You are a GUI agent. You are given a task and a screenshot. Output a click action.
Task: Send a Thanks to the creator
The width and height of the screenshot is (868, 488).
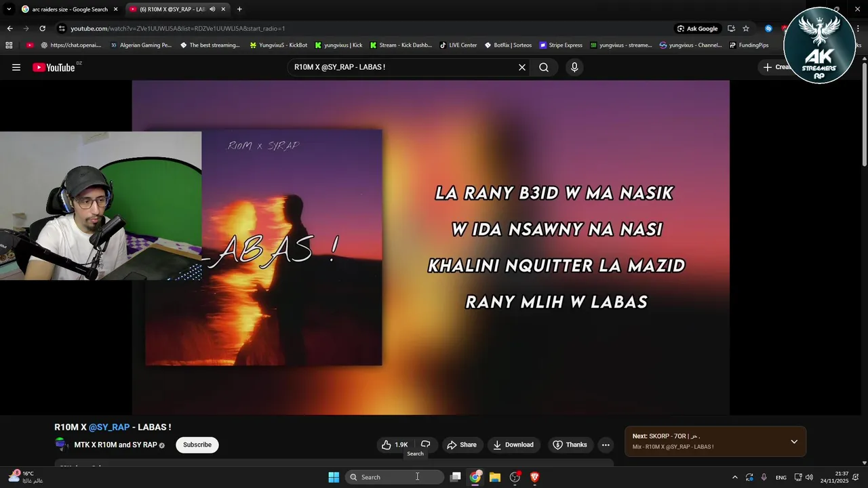pos(570,445)
